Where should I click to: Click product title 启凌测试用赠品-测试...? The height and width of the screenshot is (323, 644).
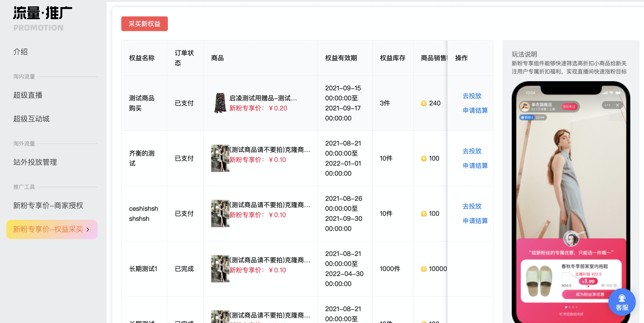(263, 98)
